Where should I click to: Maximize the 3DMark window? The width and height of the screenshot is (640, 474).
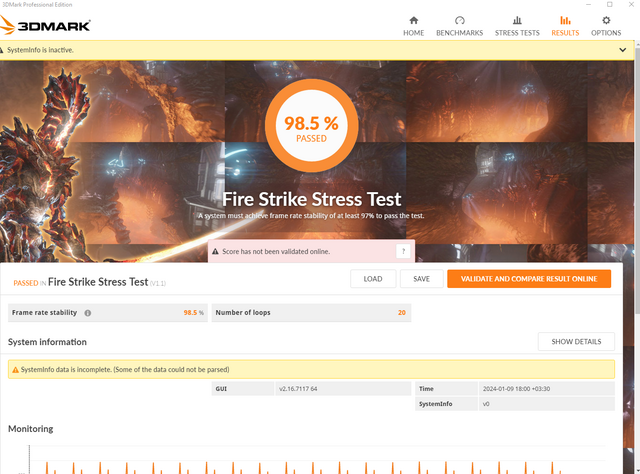tap(609, 4)
